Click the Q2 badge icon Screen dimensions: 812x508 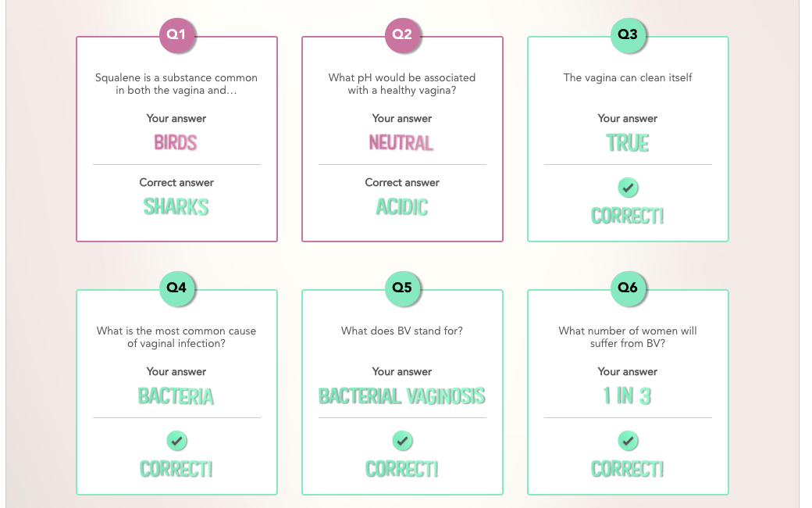(x=402, y=34)
